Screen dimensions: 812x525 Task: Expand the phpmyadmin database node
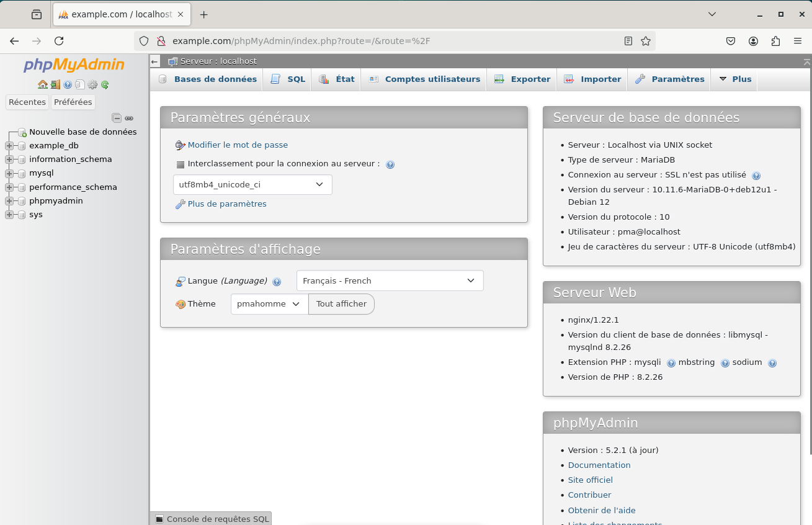(9, 201)
